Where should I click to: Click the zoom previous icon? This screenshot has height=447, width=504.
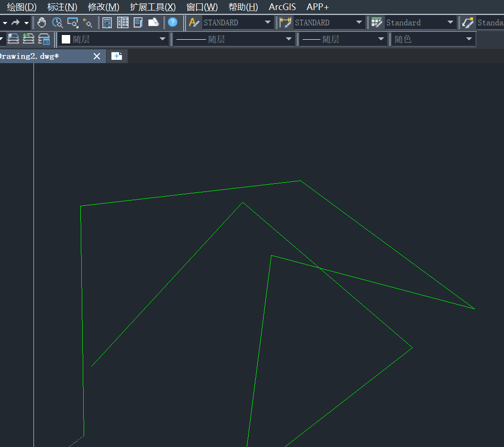click(x=88, y=22)
